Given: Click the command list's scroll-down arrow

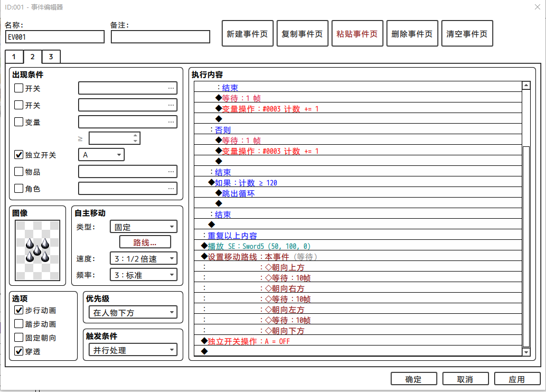Looking at the screenshot, I should 526,352.
